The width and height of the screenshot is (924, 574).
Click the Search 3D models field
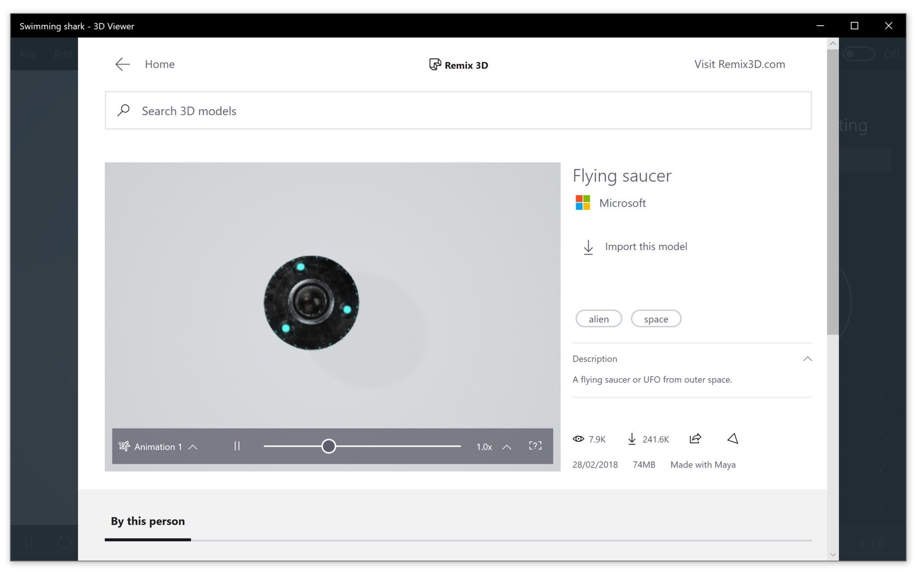[x=458, y=111]
